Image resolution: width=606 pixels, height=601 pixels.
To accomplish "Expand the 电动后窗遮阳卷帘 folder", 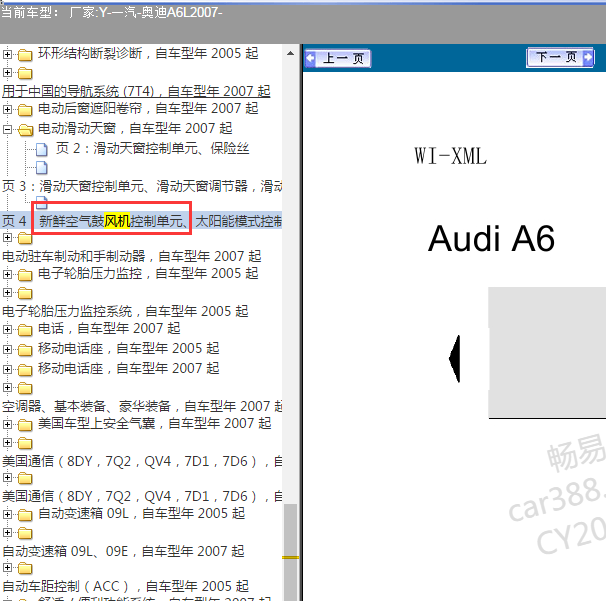I will [x=7, y=109].
